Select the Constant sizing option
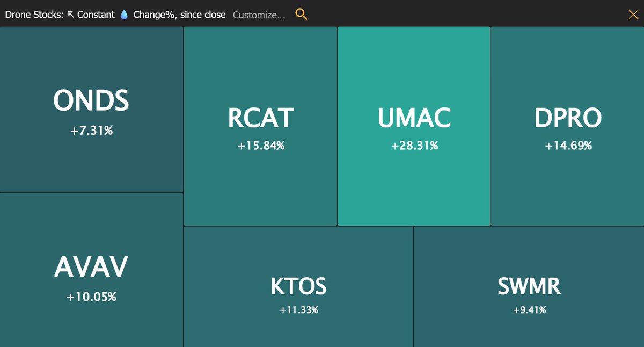 96,15
